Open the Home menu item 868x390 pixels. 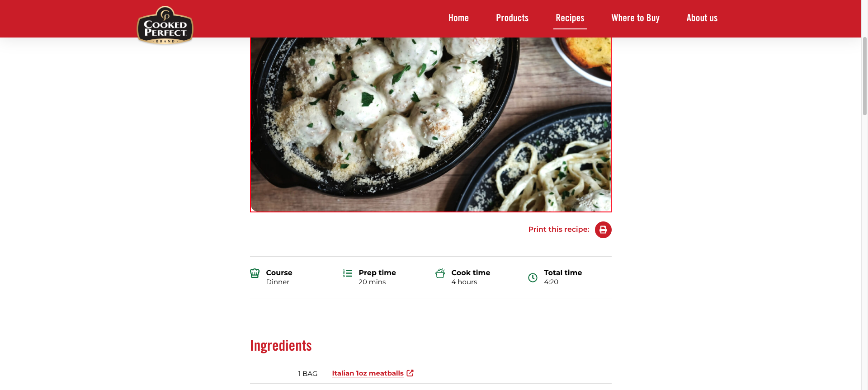pos(458,18)
